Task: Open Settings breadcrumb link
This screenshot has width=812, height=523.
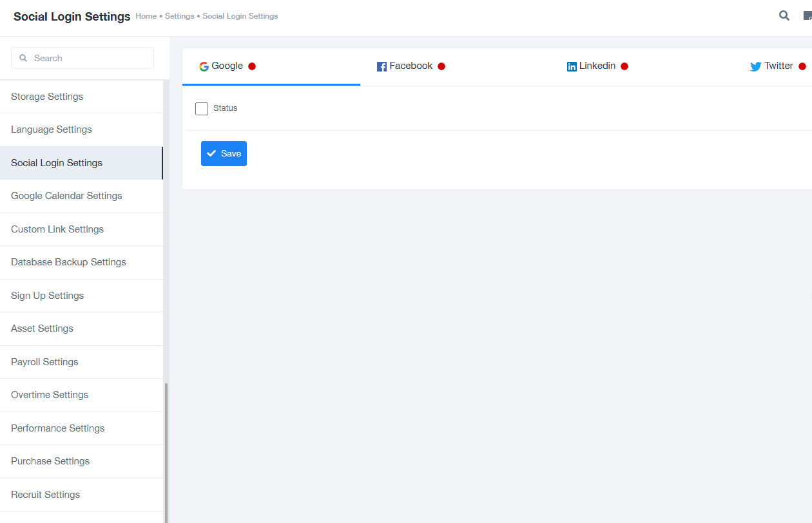Action: click(179, 16)
